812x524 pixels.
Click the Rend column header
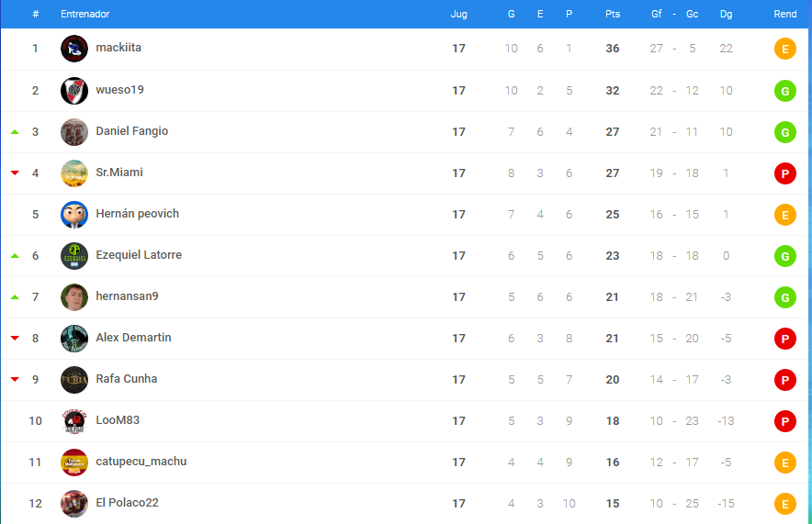pyautogui.click(x=785, y=14)
